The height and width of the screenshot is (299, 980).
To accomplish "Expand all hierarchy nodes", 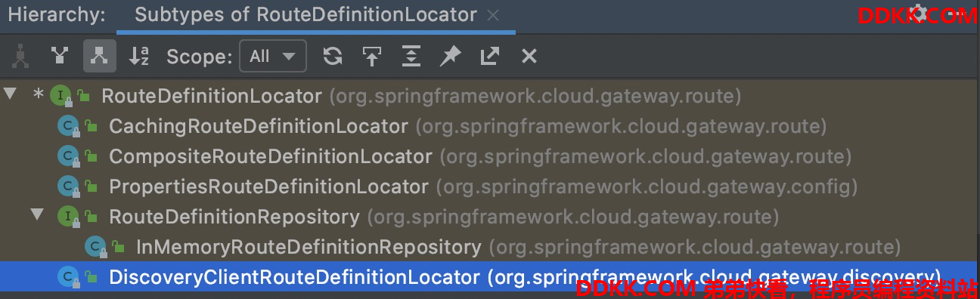I will pyautogui.click(x=411, y=56).
